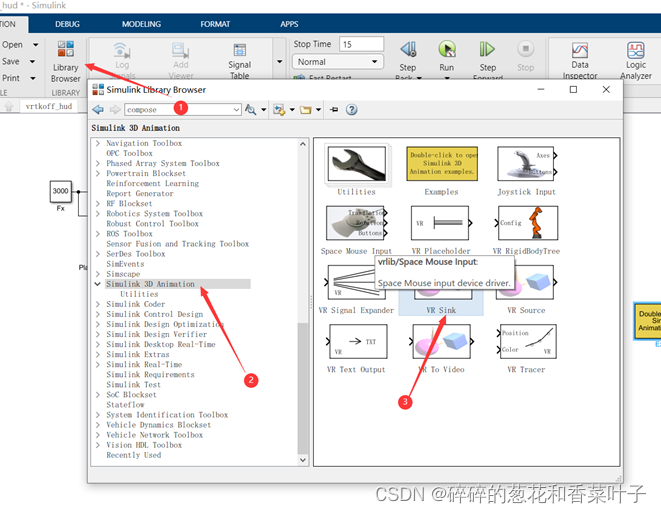The width and height of the screenshot is (661, 513).
Task: Select the VR Text Output block
Action: (x=356, y=341)
